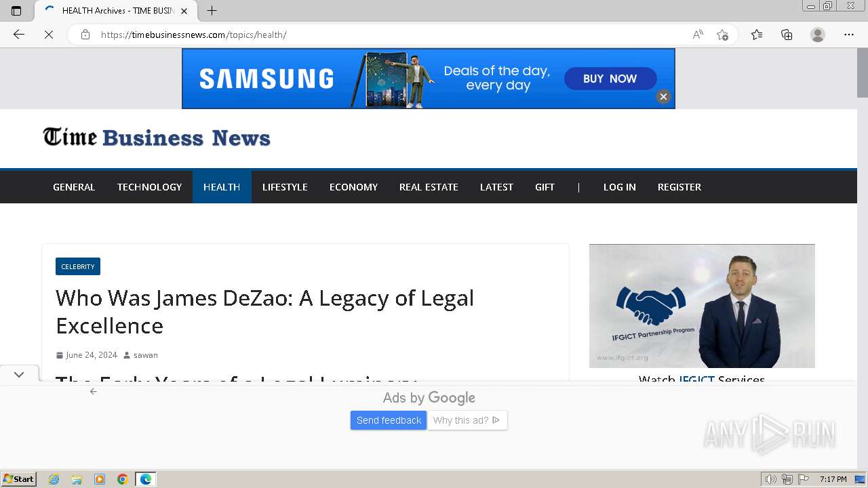868x488 pixels.
Task: Stop loading the page
Action: (49, 35)
